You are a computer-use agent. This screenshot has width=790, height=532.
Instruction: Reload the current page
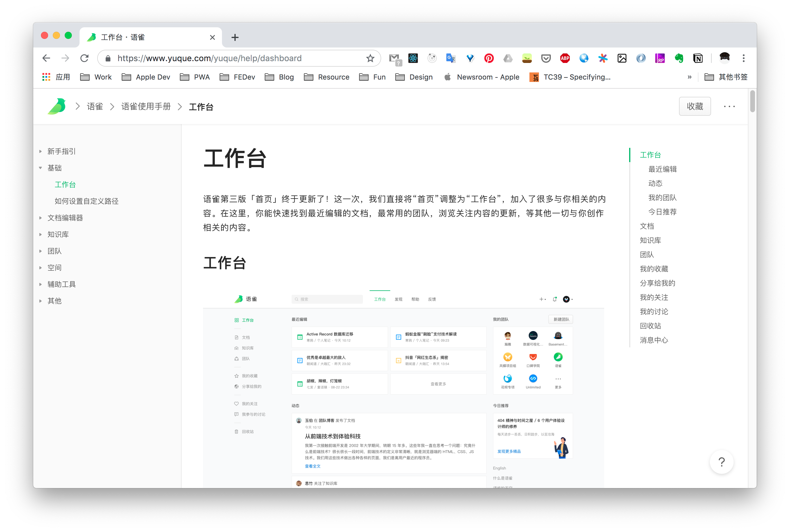coord(85,58)
